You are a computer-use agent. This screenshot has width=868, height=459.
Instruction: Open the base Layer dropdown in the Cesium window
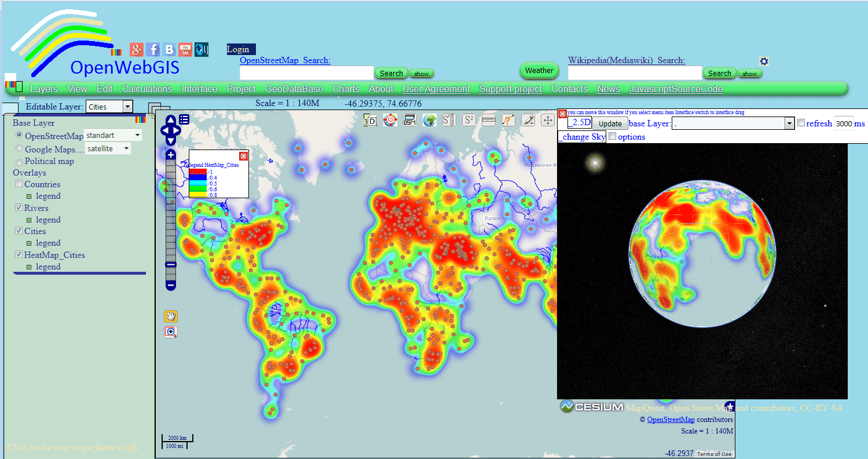click(x=789, y=123)
